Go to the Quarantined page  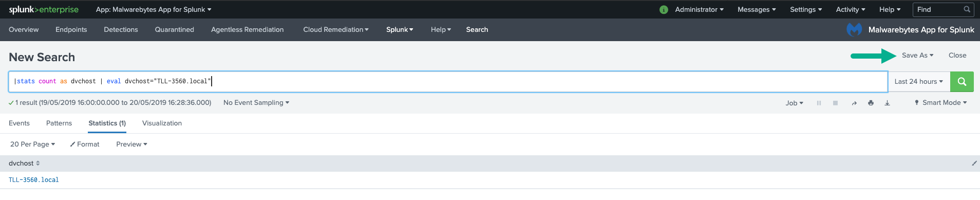pos(175,30)
